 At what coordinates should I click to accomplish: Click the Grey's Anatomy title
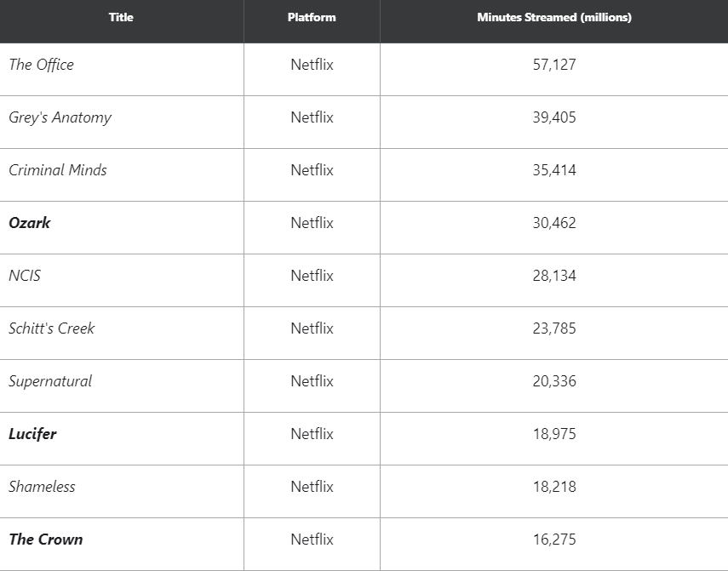(60, 117)
